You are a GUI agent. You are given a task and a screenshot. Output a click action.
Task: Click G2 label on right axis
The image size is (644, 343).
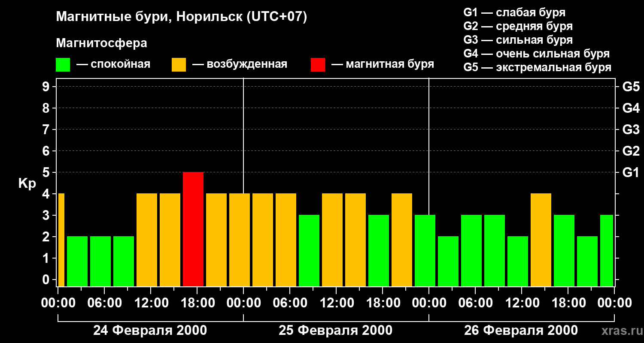(x=631, y=151)
